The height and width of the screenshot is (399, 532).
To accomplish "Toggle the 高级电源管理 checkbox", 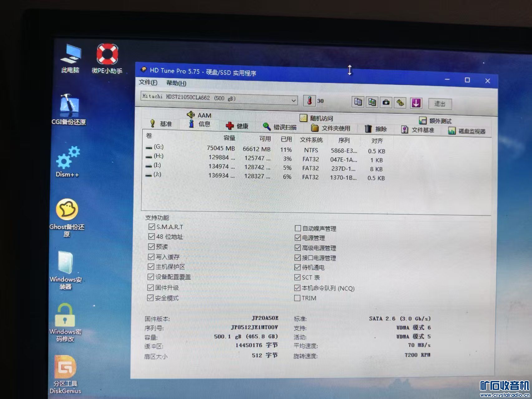I will (297, 248).
